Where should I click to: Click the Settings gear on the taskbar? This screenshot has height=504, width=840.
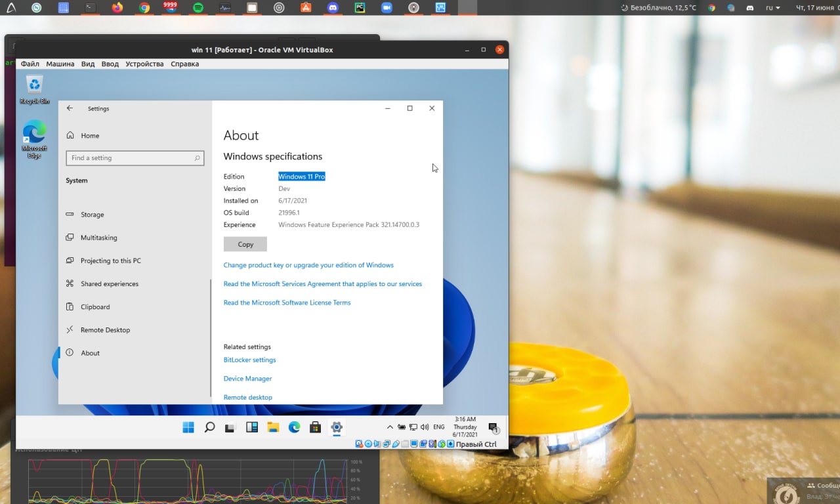(337, 427)
